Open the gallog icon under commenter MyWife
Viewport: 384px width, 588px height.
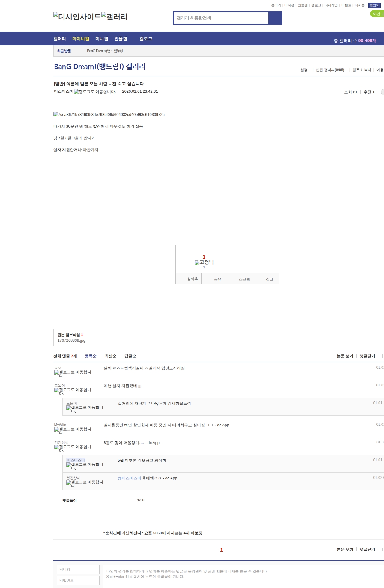[73, 430]
